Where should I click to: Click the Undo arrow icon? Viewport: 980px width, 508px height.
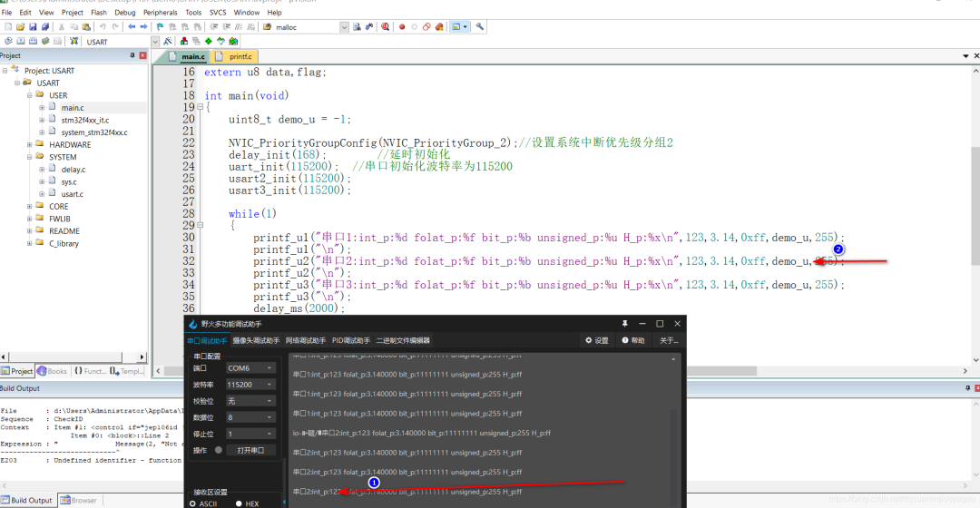coord(103,27)
